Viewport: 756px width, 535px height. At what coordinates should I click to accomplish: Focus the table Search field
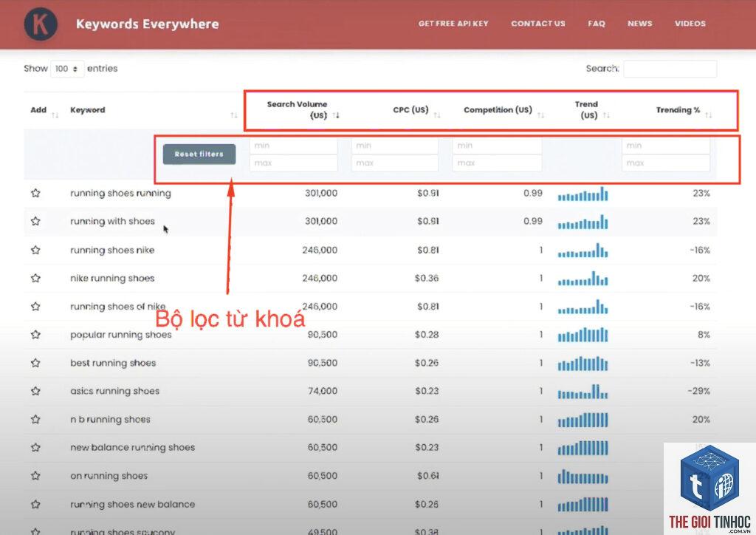[670, 69]
